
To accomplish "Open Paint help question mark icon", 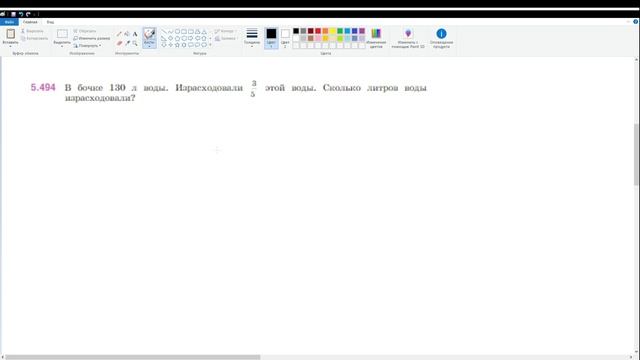I will tap(636, 22).
